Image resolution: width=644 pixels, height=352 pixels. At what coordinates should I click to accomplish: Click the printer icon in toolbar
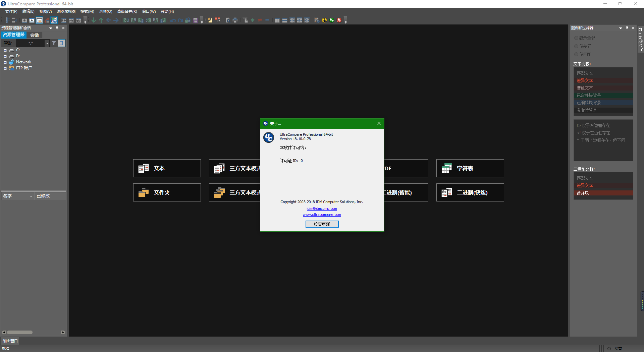(x=235, y=20)
